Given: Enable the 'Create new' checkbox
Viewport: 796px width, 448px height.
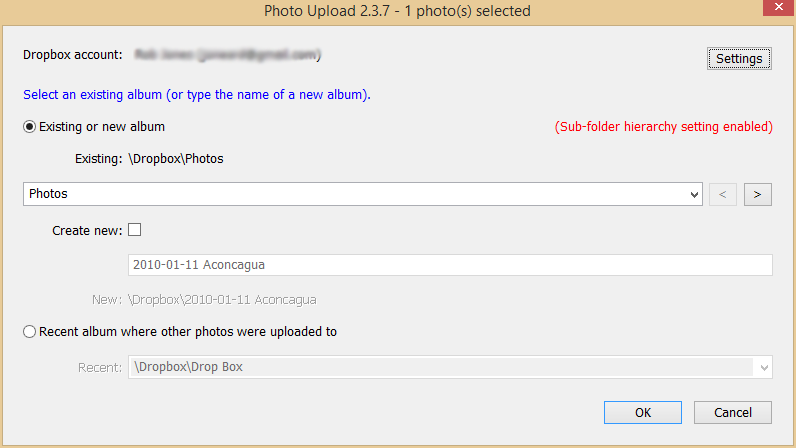Looking at the screenshot, I should tap(135, 230).
